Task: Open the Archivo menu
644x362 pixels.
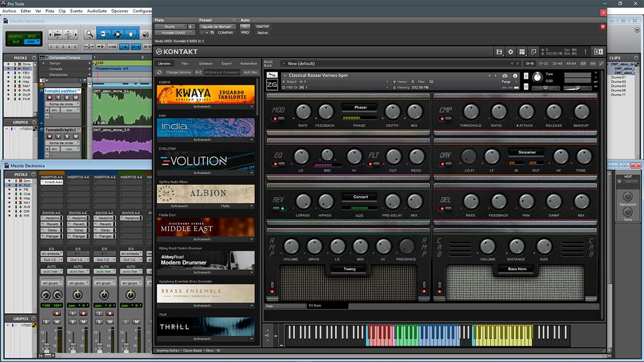Action: pos(9,11)
